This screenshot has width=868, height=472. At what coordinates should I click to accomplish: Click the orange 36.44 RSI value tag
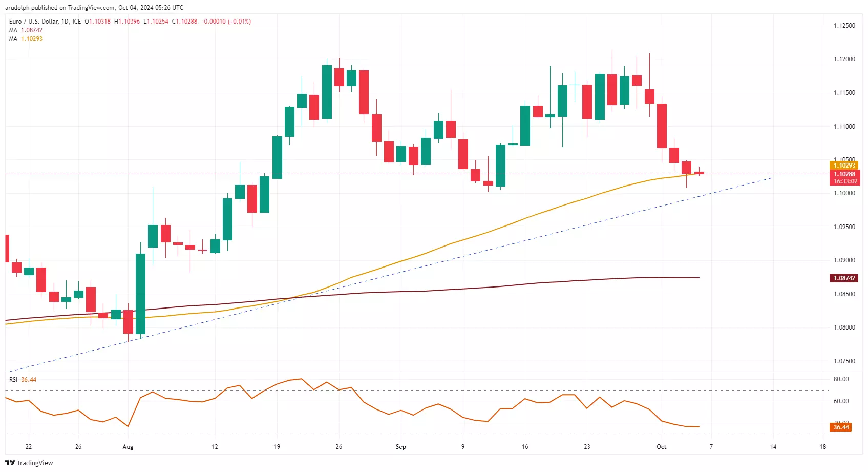841,427
